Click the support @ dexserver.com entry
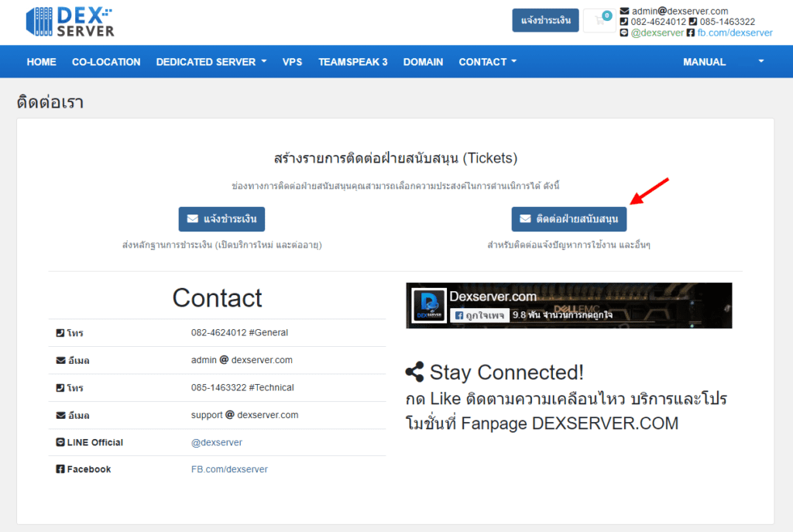The height and width of the screenshot is (532, 793). click(245, 415)
